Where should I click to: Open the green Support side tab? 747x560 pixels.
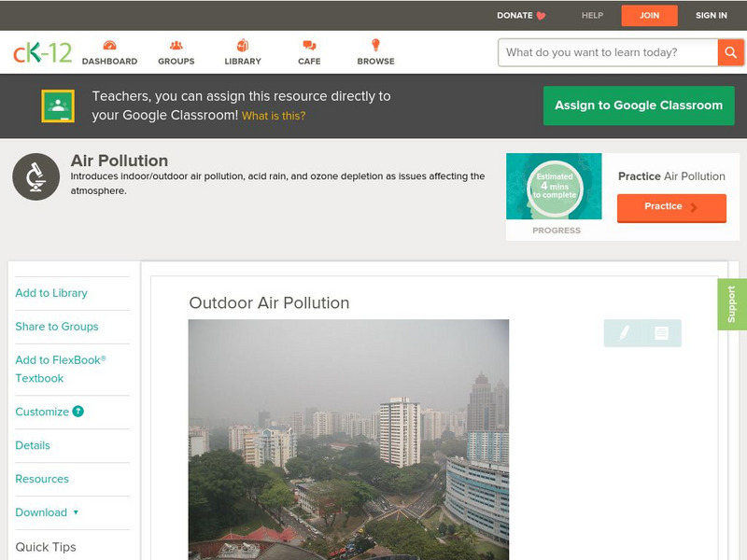click(x=731, y=304)
